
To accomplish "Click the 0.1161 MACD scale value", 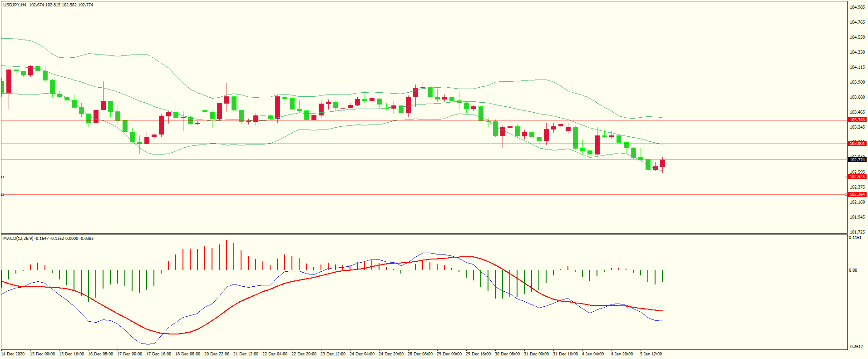I will pos(855,238).
